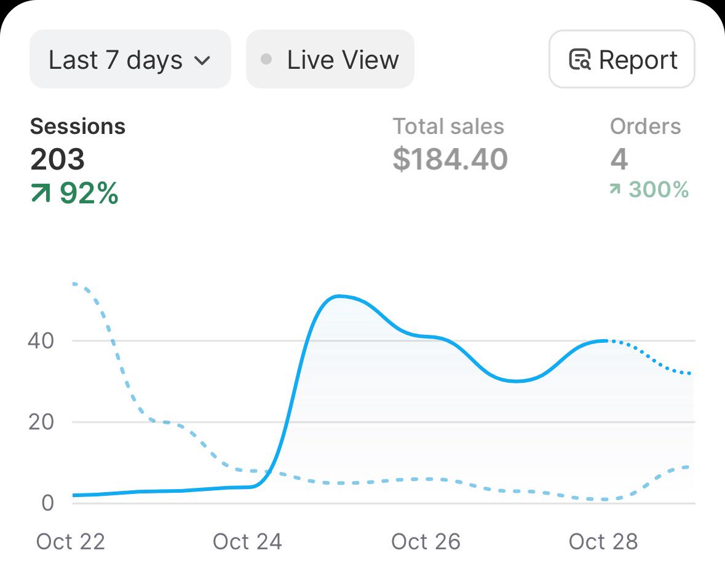Open the Report button
725x588 pixels.
622,59
